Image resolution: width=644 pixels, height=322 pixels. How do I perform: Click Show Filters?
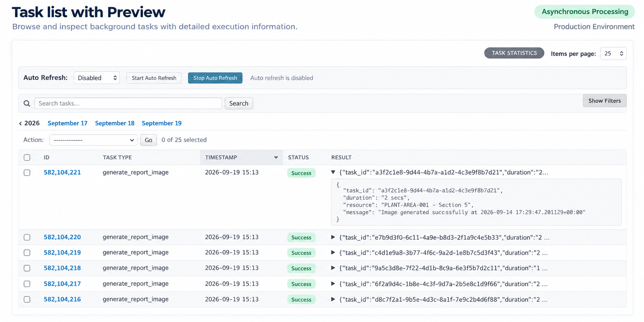coord(604,101)
